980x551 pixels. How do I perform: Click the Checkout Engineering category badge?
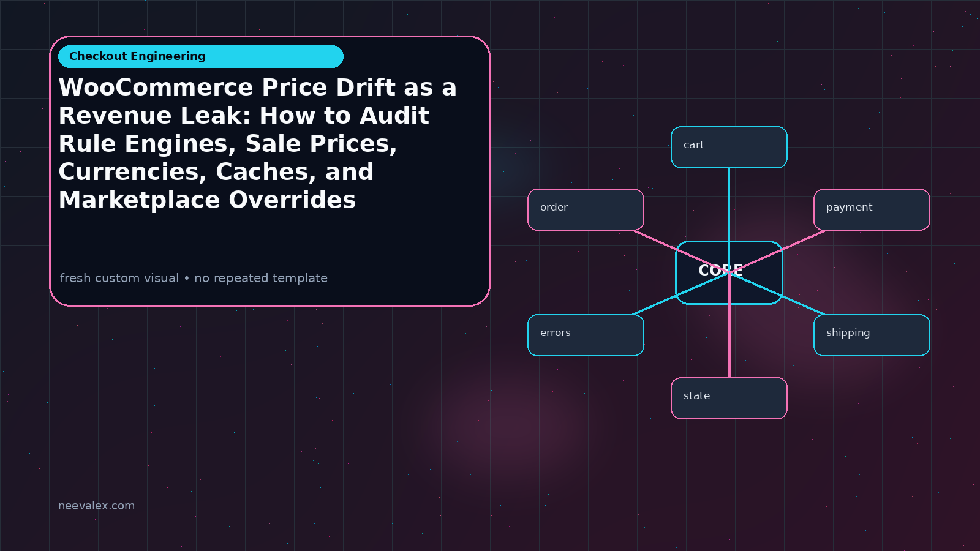[201, 56]
